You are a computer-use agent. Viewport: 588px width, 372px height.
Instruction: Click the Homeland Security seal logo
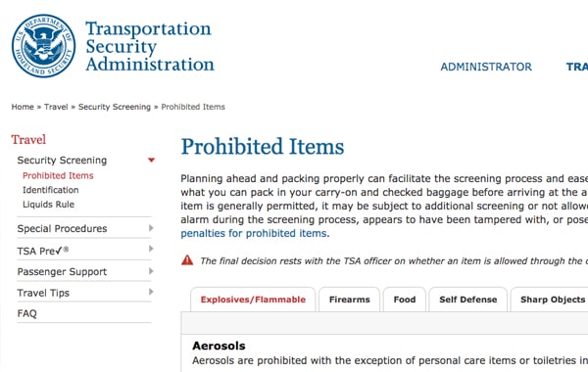43,46
